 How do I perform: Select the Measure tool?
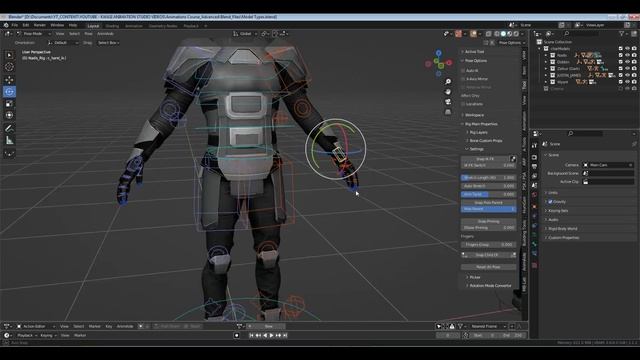click(9, 141)
